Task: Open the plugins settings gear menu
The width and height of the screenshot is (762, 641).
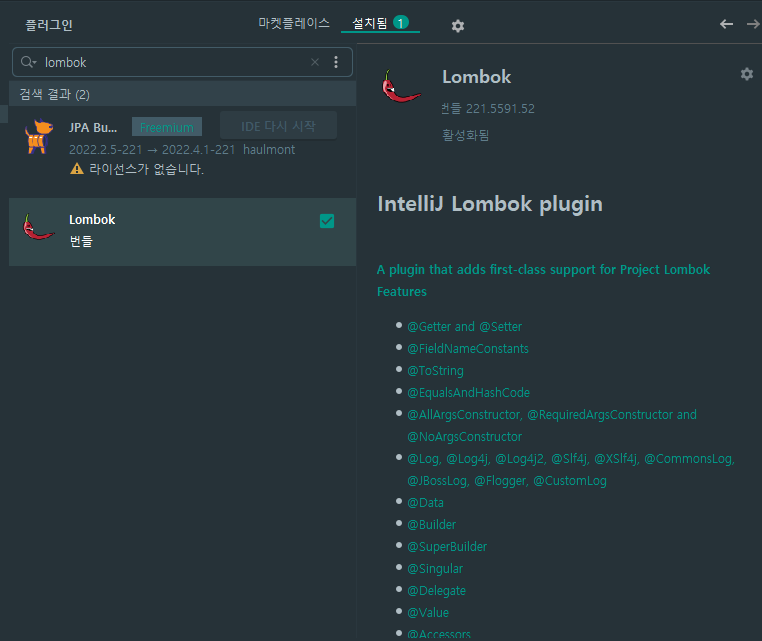Action: [458, 26]
